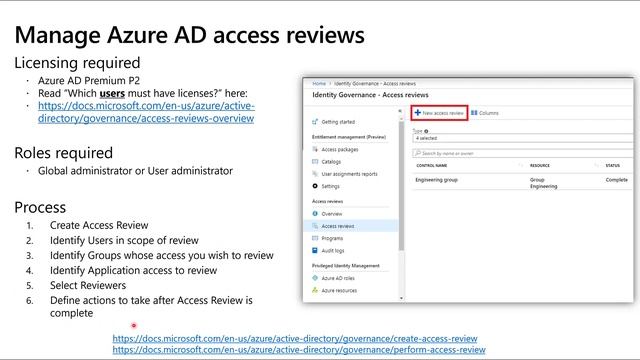Click the Group Engineering resource cell

pyautogui.click(x=543, y=183)
